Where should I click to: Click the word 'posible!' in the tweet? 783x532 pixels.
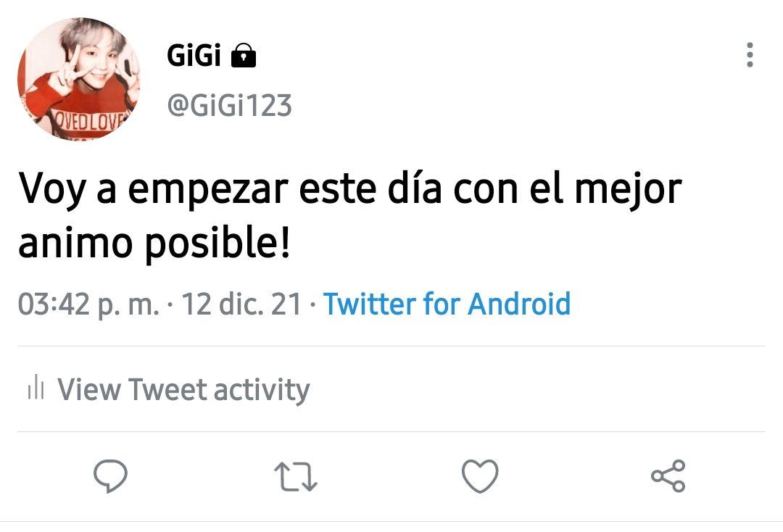click(217, 243)
